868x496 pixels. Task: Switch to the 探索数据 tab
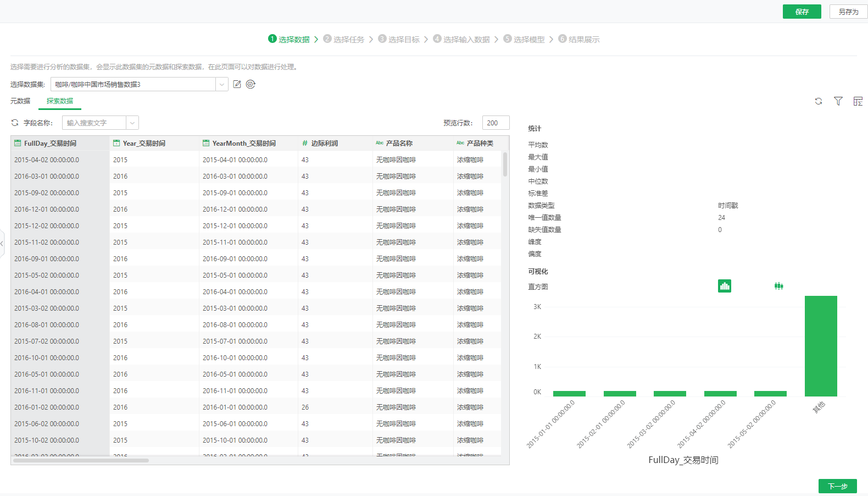(60, 101)
